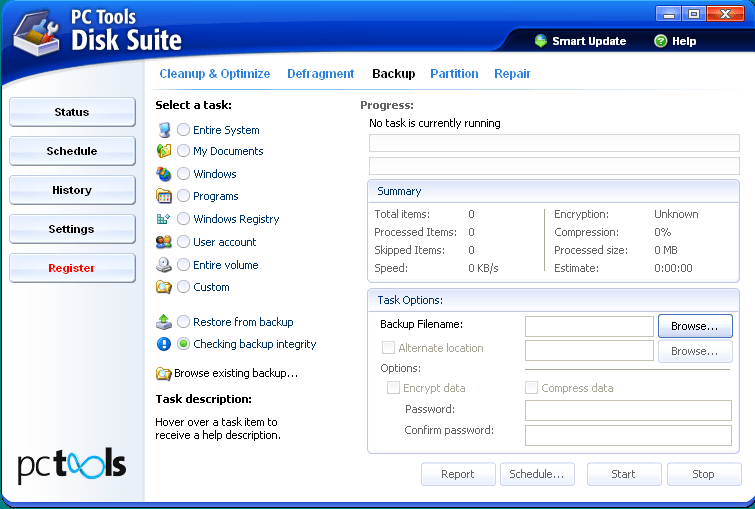Click Browse next to Backup Filename

click(694, 326)
